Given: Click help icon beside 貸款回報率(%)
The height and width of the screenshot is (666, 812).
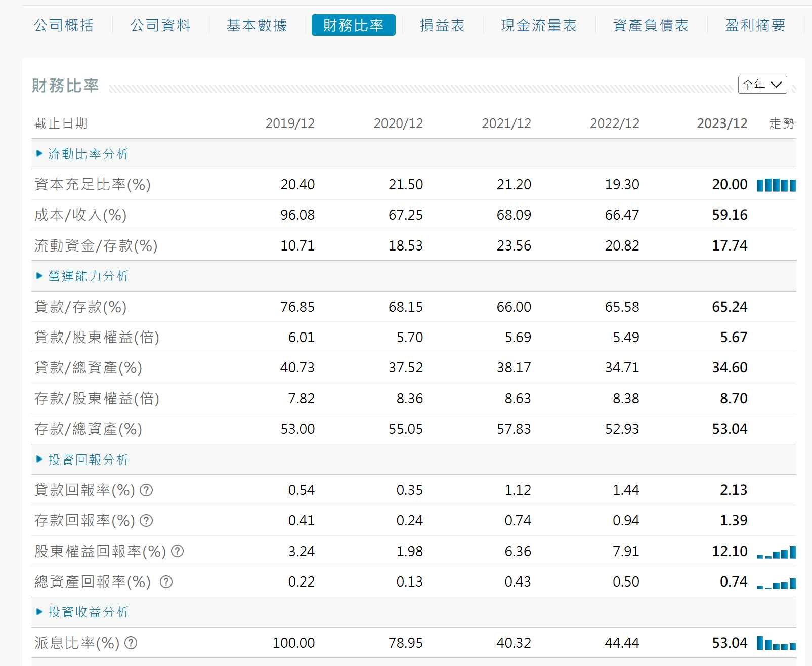Looking at the screenshot, I should click(x=146, y=490).
